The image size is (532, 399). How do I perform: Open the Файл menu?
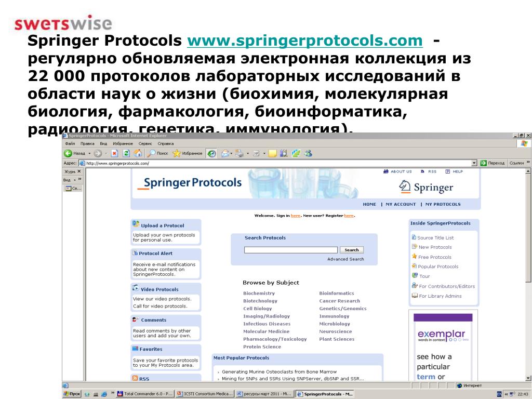pyautogui.click(x=70, y=143)
